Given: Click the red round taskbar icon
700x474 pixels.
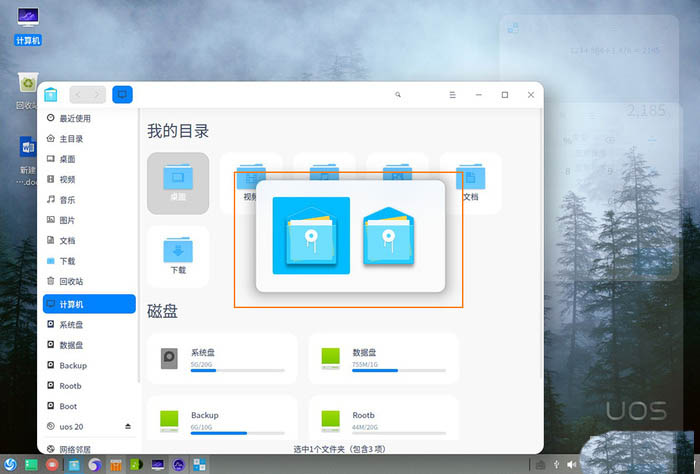Looking at the screenshot, I should (52, 465).
